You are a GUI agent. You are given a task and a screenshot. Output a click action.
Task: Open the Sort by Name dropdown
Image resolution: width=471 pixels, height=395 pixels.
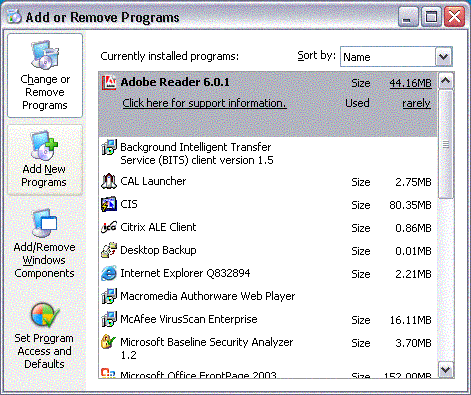click(x=396, y=57)
